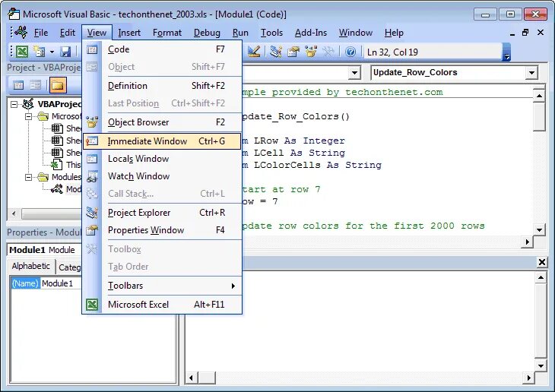The height and width of the screenshot is (392, 555).
Task: Choose Object Browser in the View menu
Action: coord(162,122)
